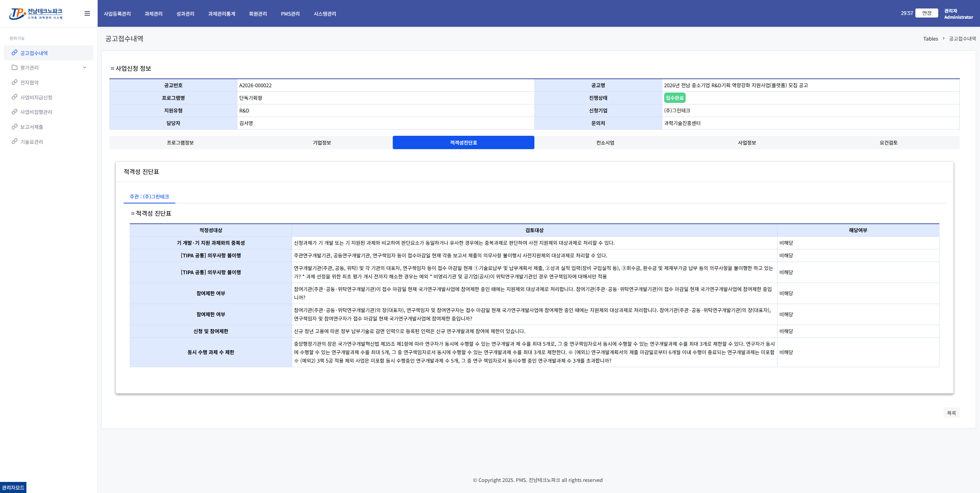Click the link icon beside 공고접수내역

pos(15,53)
